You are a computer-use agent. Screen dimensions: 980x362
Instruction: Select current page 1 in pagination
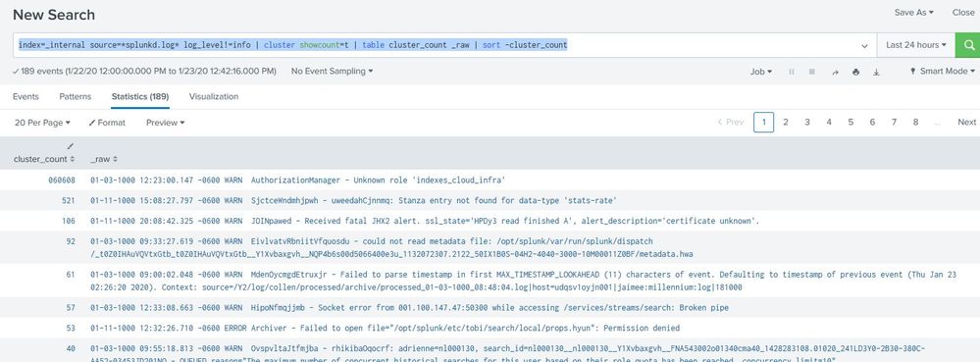coord(764,122)
